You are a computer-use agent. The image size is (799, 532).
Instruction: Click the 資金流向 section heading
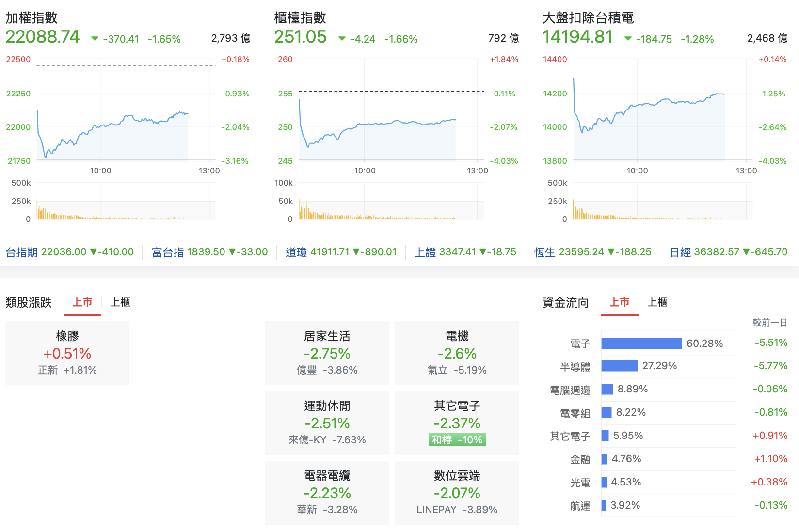566,303
